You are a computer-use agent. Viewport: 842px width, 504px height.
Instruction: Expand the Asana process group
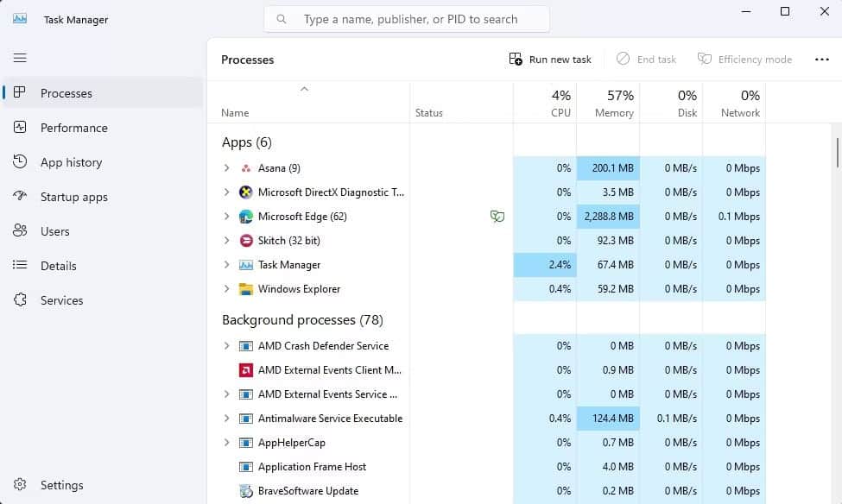click(226, 168)
